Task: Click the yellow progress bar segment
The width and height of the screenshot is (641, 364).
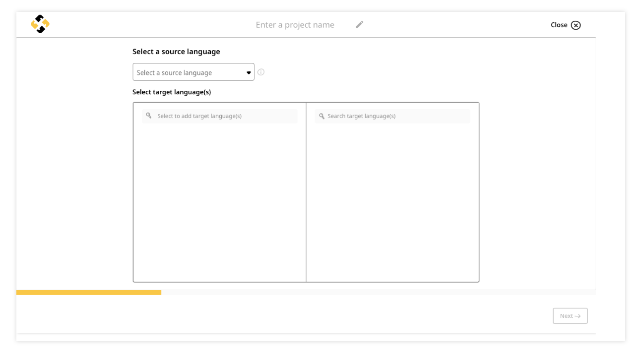Action: point(89,293)
